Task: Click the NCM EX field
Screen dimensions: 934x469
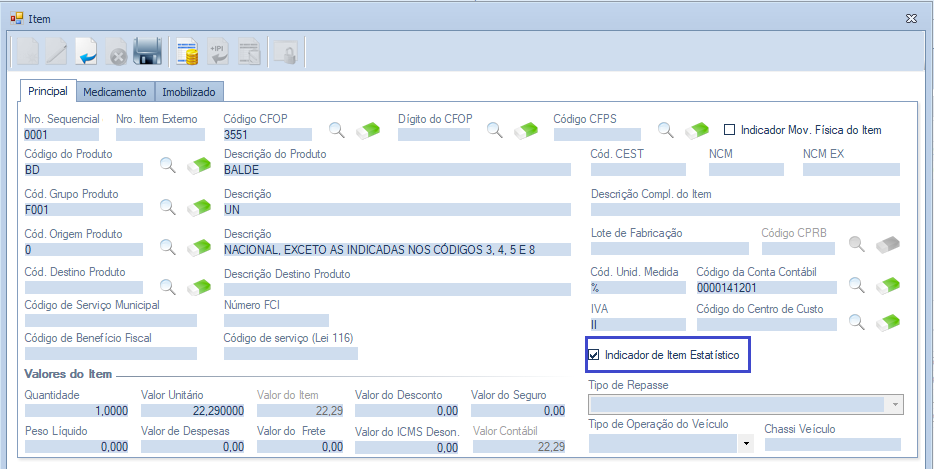Action: tap(851, 169)
